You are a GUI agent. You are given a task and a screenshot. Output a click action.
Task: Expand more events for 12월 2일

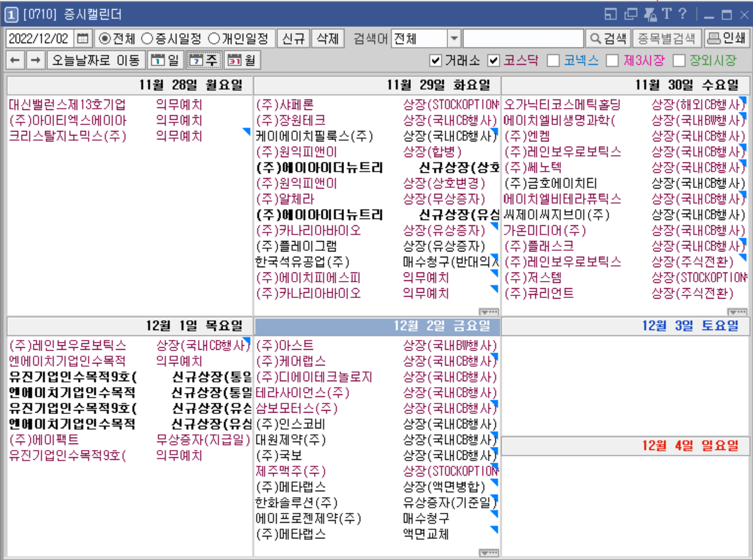[x=489, y=553]
